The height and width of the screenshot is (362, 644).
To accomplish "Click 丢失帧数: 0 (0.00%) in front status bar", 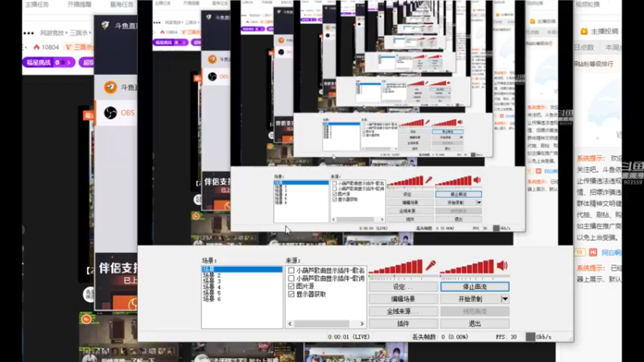I will [x=440, y=337].
